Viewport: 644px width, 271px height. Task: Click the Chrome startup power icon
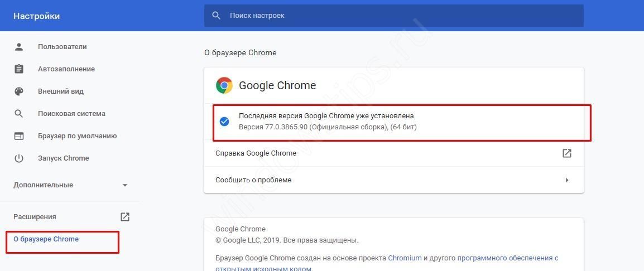(x=19, y=158)
